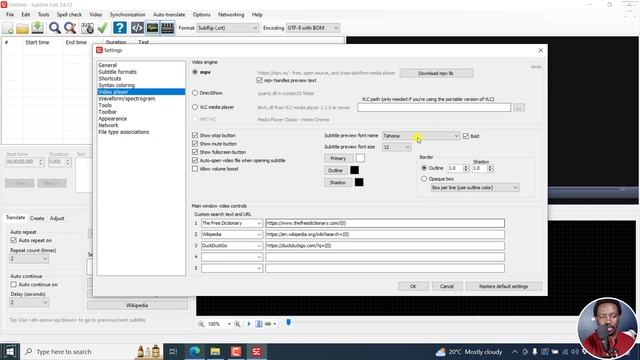Toggle Show stop button checkbox
The image size is (640, 360).
click(195, 135)
